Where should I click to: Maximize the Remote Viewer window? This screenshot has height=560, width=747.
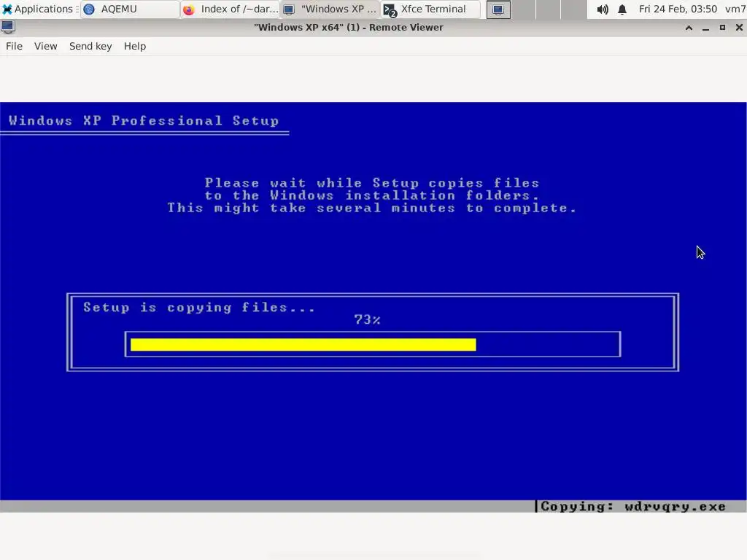point(722,28)
